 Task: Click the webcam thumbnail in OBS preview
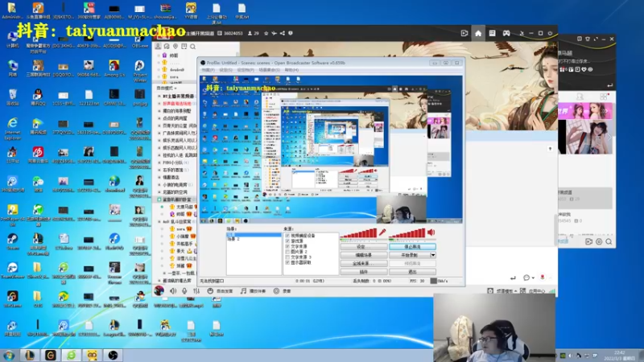coord(401,209)
